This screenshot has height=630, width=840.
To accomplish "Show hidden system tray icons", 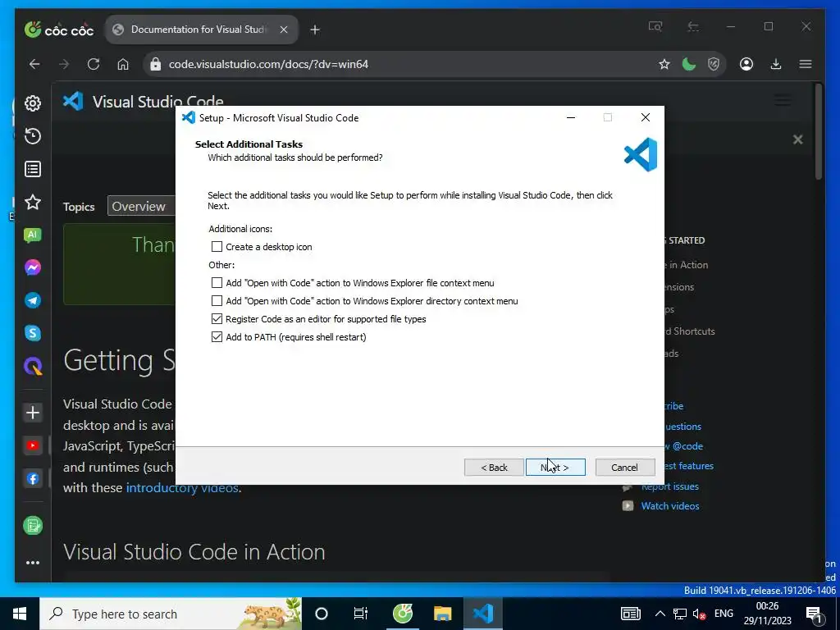I will [660, 614].
